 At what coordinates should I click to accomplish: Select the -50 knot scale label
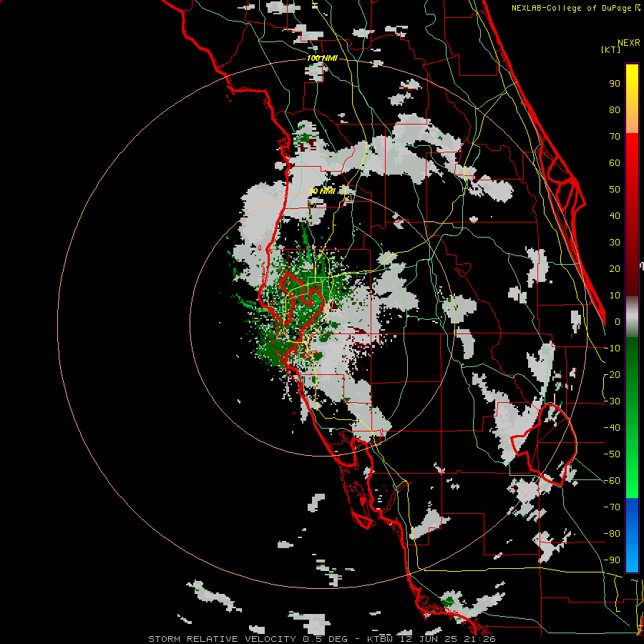pos(612,454)
